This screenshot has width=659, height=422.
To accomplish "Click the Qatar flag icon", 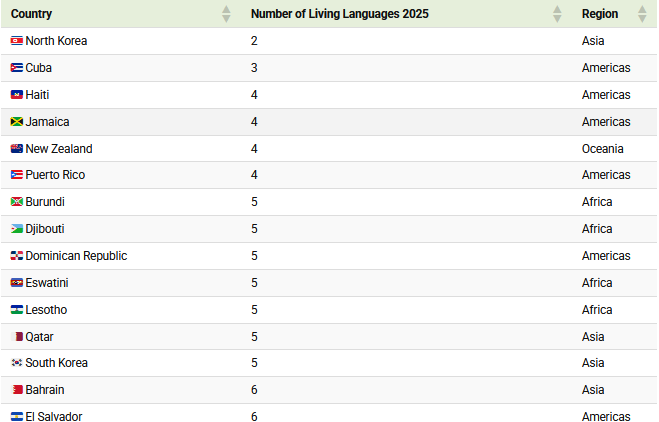I will tap(17, 337).
